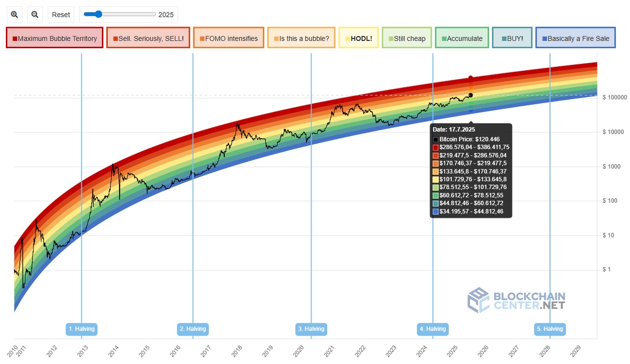
Task: Click the $ 10 y-axis label
Action: click(609, 235)
